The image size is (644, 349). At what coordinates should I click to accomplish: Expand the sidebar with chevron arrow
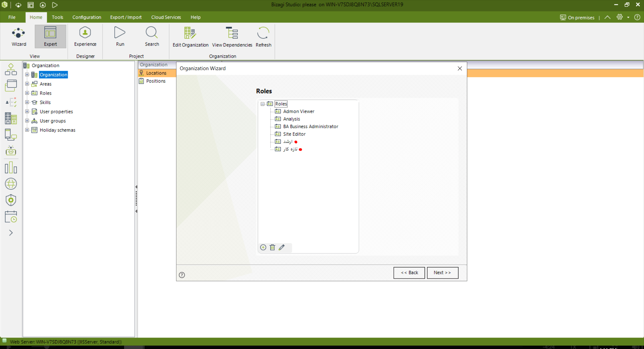pos(11,233)
